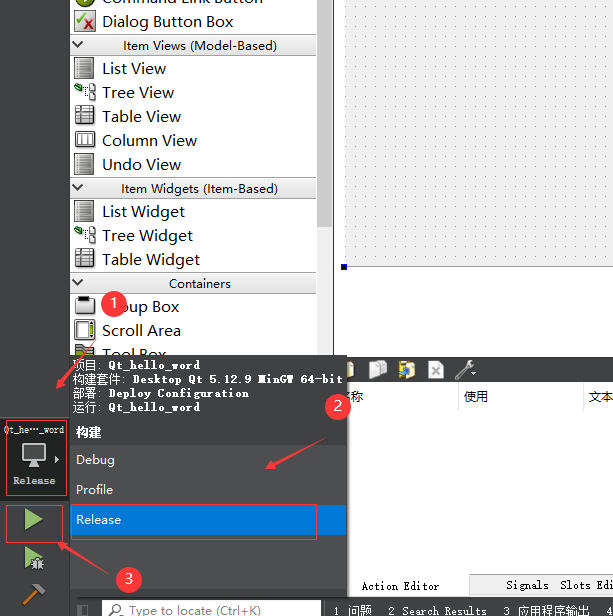Select the Profile build configuration
Viewport: 613px width, 616px height.
click(x=208, y=490)
